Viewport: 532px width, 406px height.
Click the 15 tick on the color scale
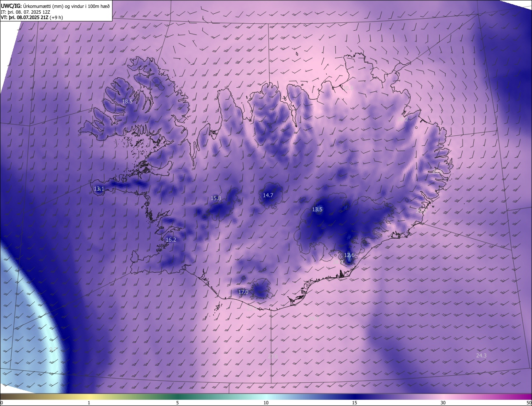[x=355, y=403]
